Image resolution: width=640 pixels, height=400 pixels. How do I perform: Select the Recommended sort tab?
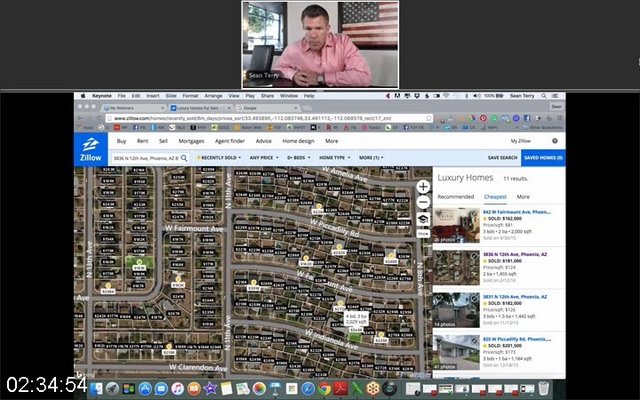456,197
